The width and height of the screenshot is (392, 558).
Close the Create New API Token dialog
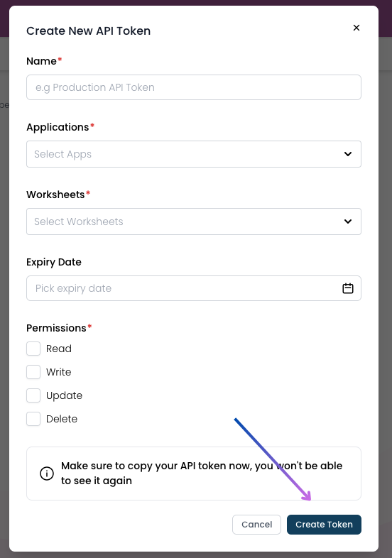[x=356, y=28]
